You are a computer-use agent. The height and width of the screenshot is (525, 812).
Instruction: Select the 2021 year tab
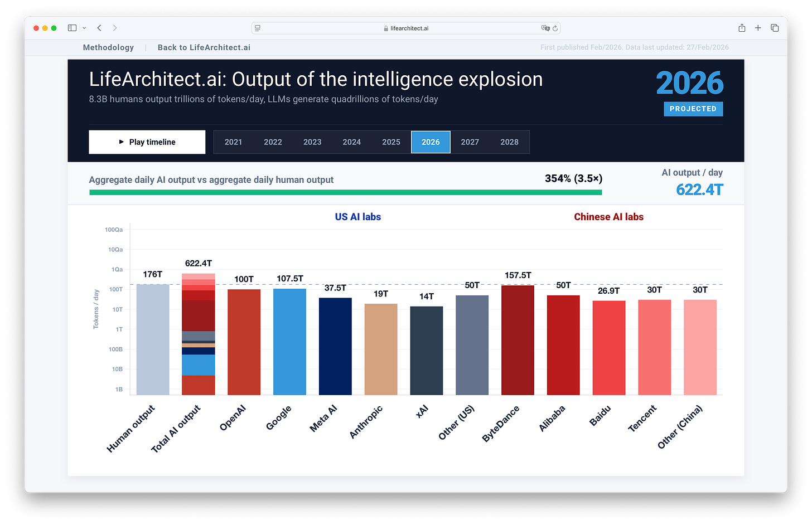[233, 142]
